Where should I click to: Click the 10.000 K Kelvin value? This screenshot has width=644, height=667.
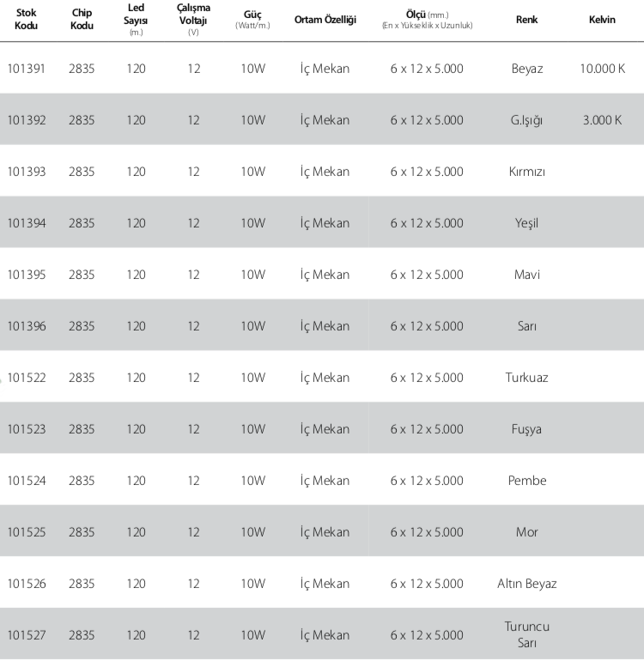point(602,69)
